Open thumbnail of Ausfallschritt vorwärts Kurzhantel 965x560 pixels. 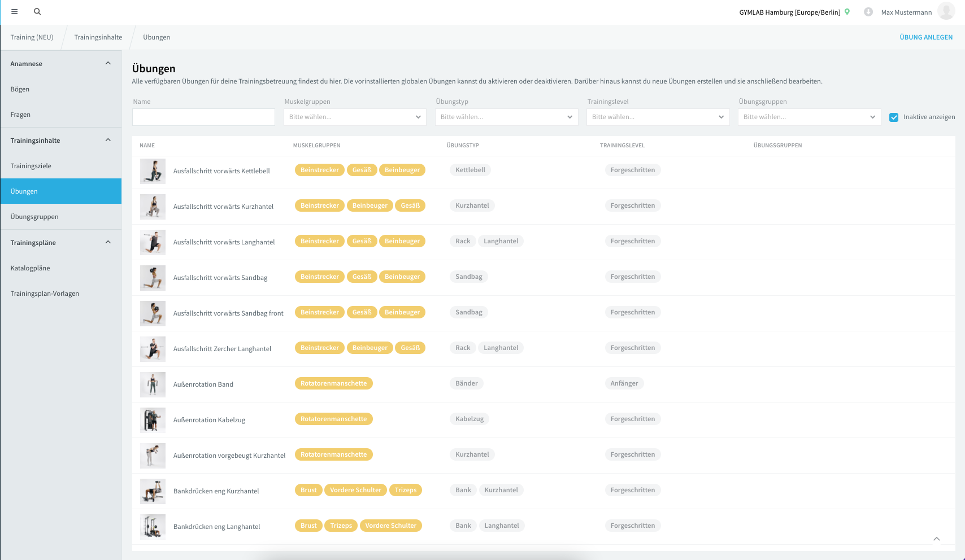click(153, 207)
